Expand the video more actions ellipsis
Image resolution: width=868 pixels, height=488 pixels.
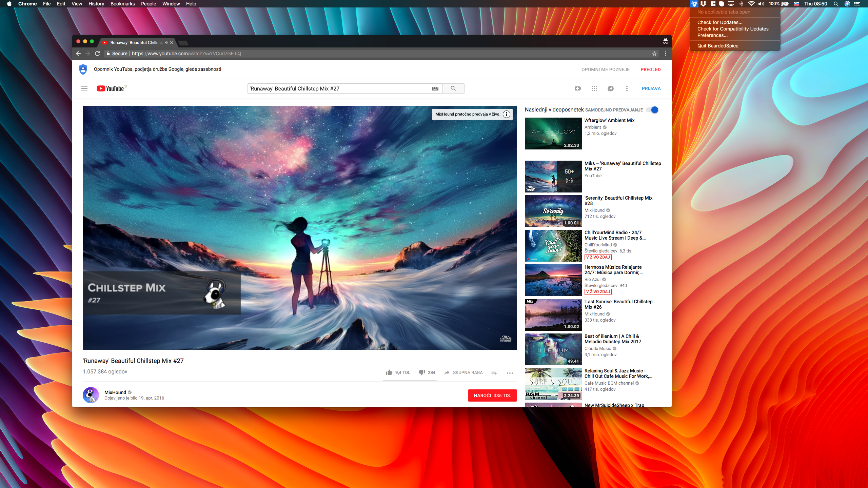(x=510, y=373)
